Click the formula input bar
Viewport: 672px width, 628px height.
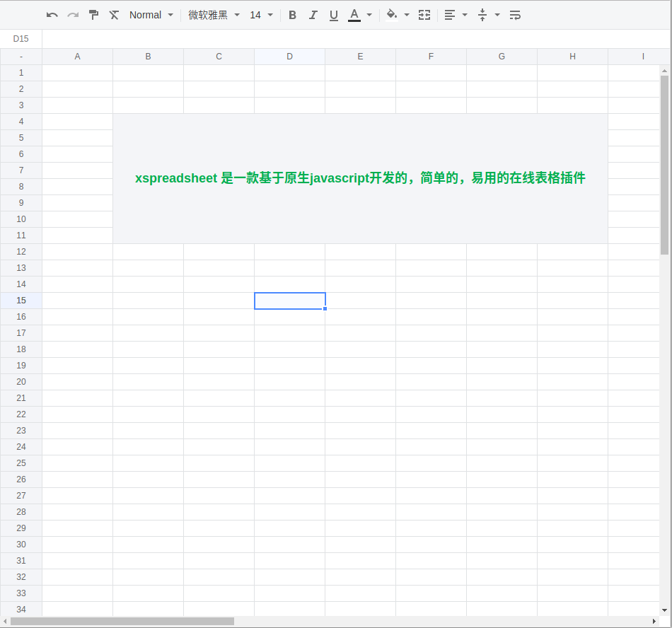[x=357, y=39]
